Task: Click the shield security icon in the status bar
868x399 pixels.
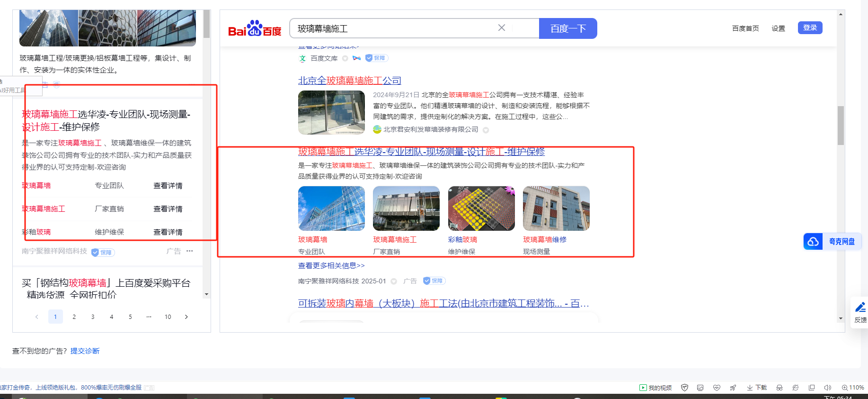Action: [x=684, y=388]
